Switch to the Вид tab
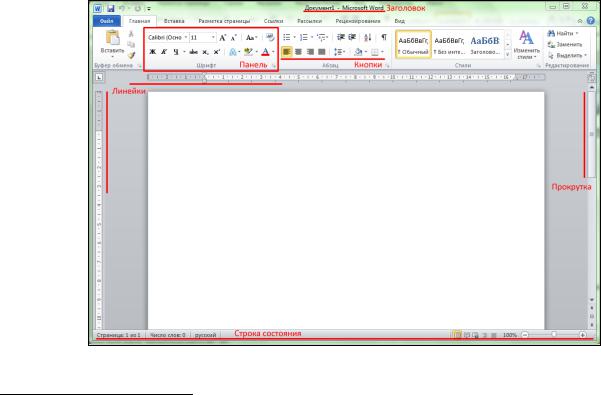The height and width of the screenshot is (395, 601). 400,21
